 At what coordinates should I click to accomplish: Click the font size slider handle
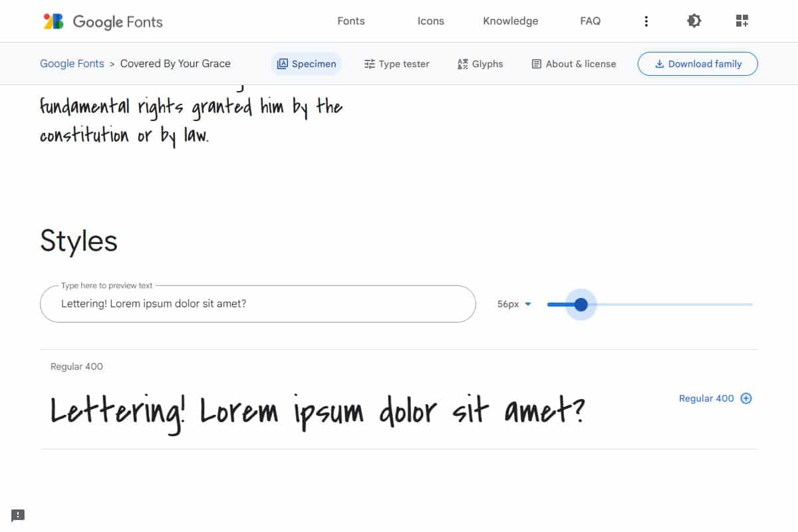(x=581, y=305)
